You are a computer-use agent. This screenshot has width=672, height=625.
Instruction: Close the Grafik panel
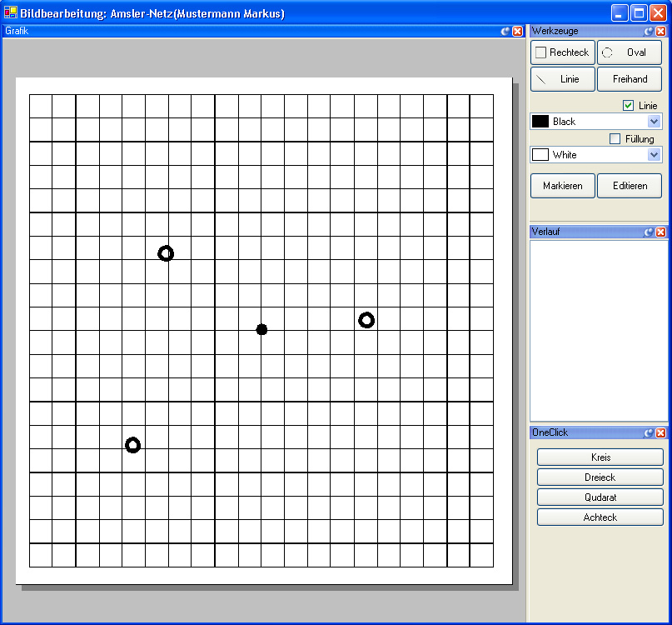point(518,31)
